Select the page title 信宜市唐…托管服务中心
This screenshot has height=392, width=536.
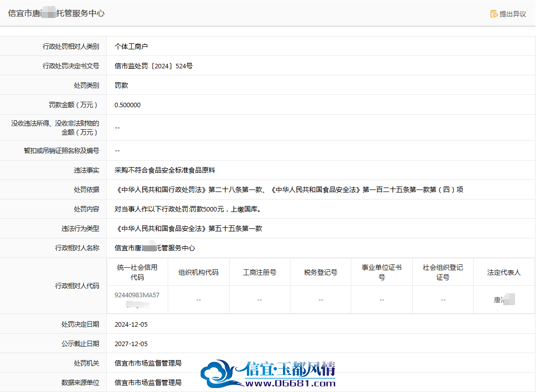tap(56, 13)
